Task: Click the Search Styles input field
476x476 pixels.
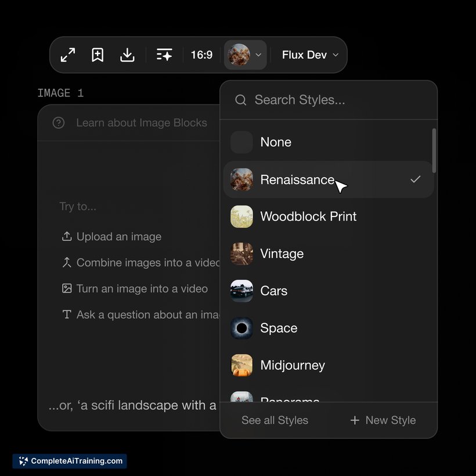Action: pyautogui.click(x=329, y=100)
